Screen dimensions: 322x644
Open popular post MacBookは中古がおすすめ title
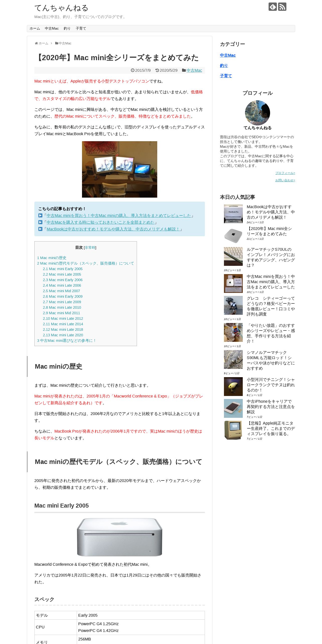[271, 212]
